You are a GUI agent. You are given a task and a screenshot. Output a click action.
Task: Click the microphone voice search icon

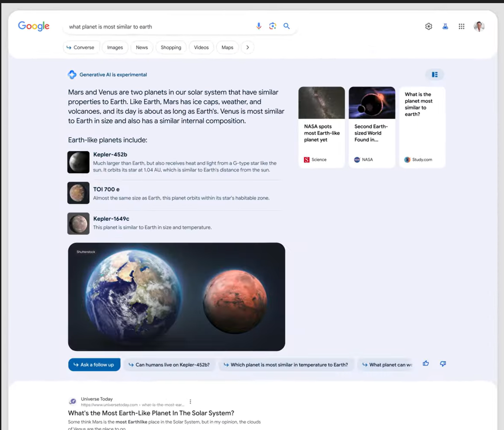click(x=259, y=26)
